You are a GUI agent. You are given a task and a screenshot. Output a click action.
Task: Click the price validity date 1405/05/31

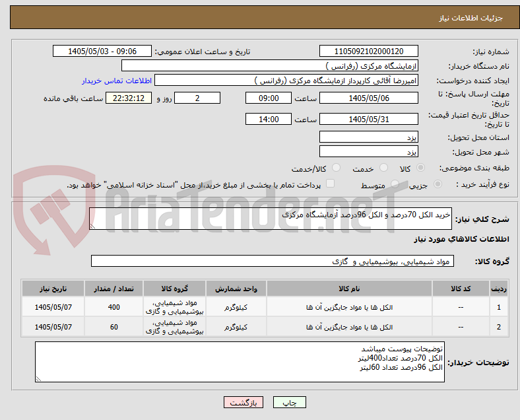click(x=368, y=119)
